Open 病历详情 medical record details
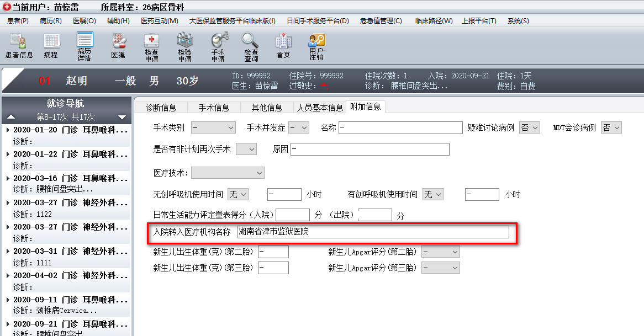644x336 pixels. 85,46
